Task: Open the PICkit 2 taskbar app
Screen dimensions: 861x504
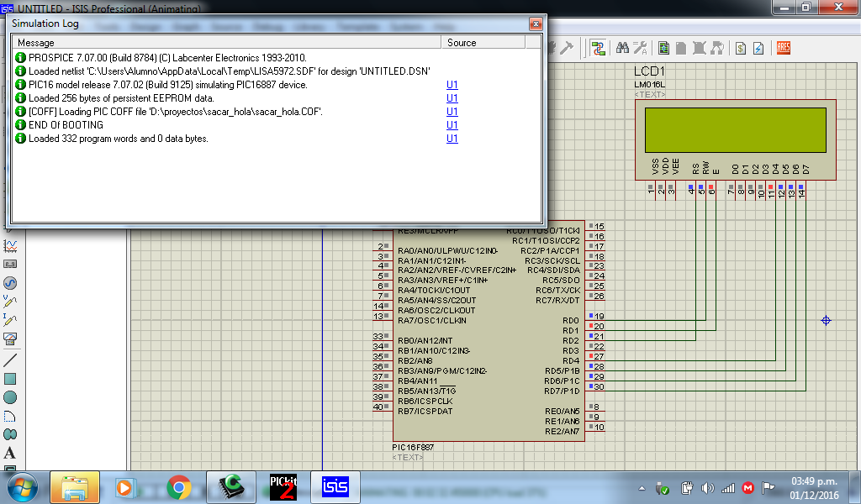Action: coord(283,487)
